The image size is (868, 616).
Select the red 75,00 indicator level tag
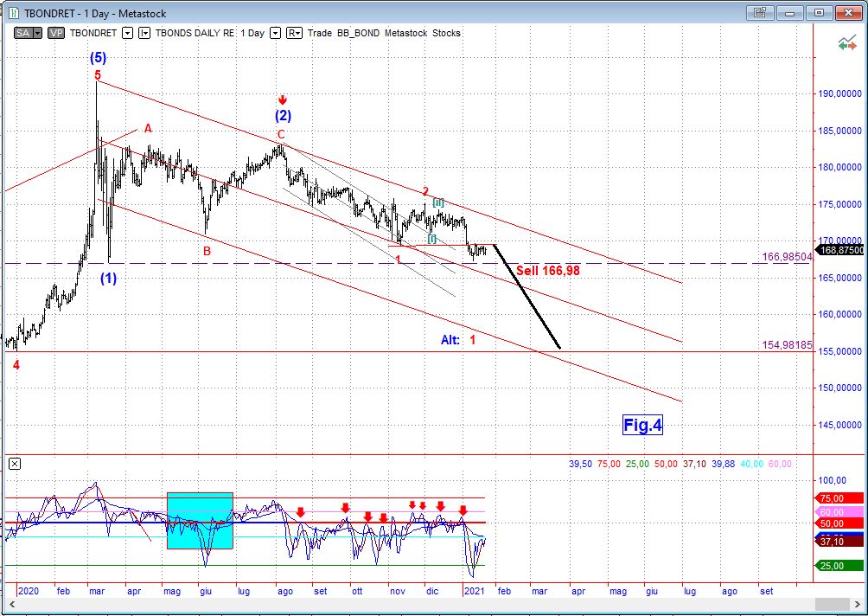click(841, 498)
